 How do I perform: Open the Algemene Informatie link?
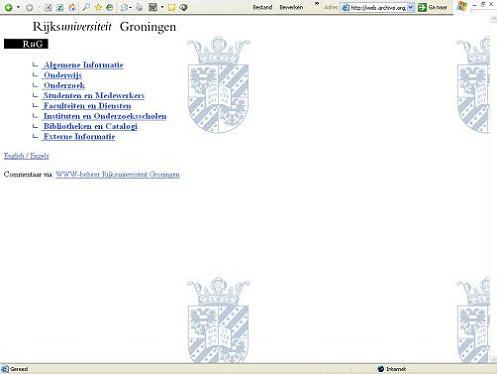coord(83,65)
